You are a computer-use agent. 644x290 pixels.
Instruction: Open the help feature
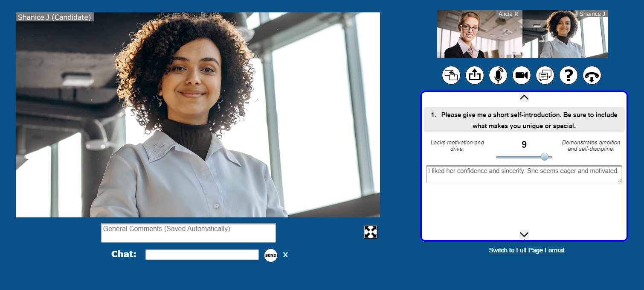pos(568,75)
